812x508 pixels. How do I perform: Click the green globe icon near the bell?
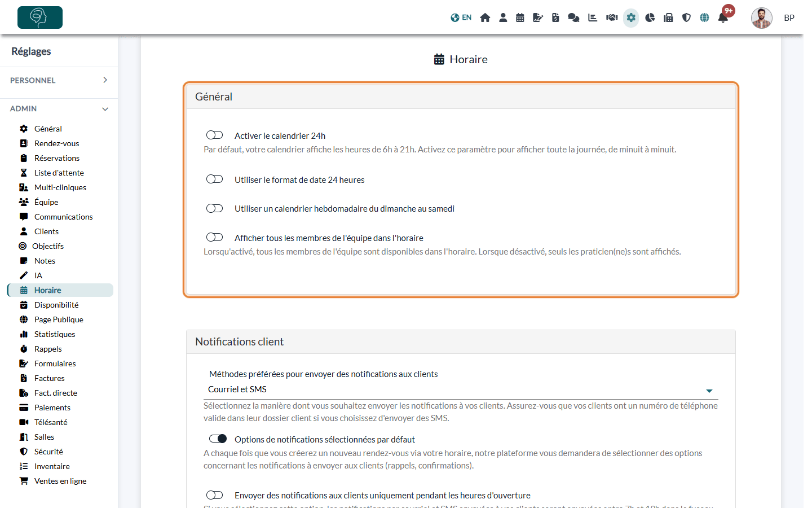point(704,17)
